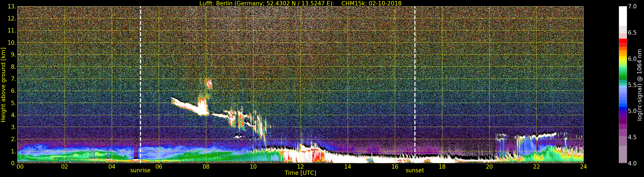The width and height of the screenshot is (644, 177).
Task: Click the '08' time axis tick label
Action: (x=206, y=166)
